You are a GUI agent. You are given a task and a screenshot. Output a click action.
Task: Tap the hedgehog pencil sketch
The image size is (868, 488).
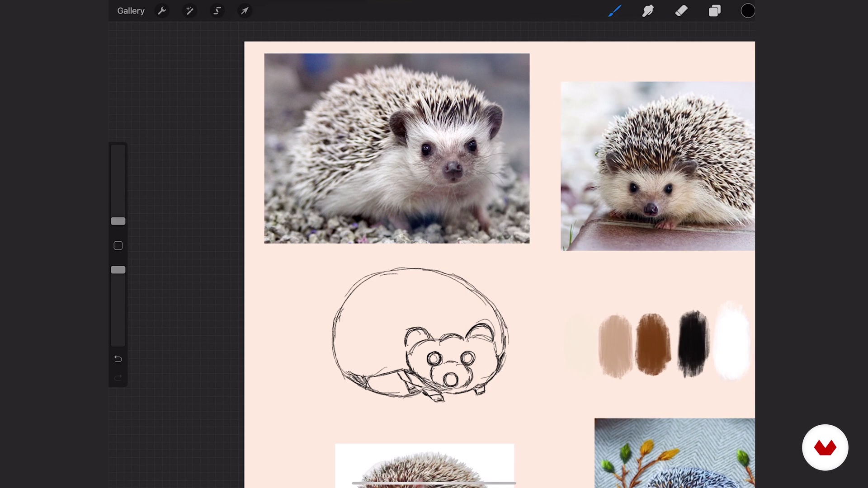click(420, 334)
